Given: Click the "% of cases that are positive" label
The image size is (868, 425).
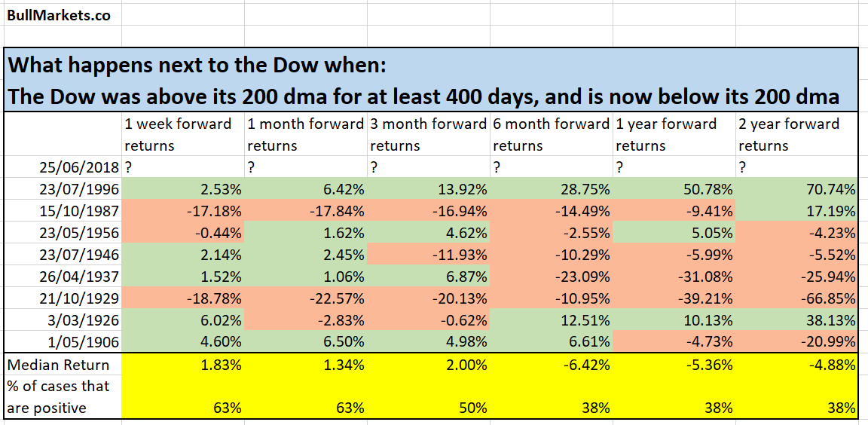Looking at the screenshot, I should pos(62,397).
